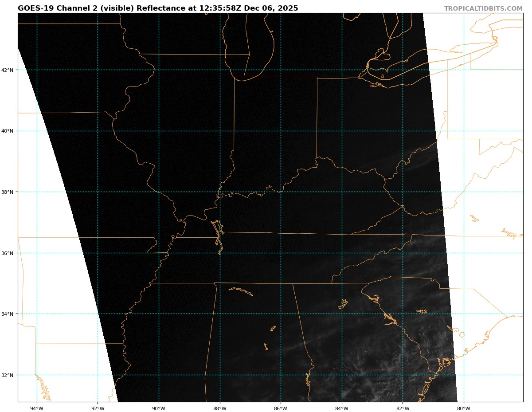Select the 86°W longitude label
Screen dimensions: 532x412
[281, 408]
